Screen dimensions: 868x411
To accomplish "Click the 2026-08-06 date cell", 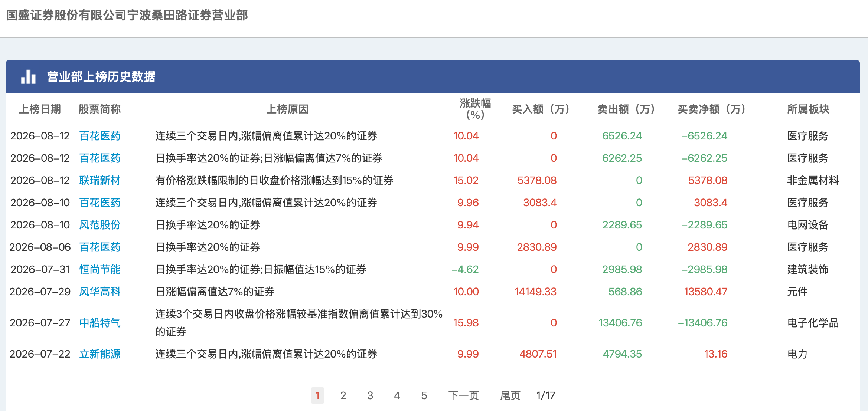I will coord(40,247).
